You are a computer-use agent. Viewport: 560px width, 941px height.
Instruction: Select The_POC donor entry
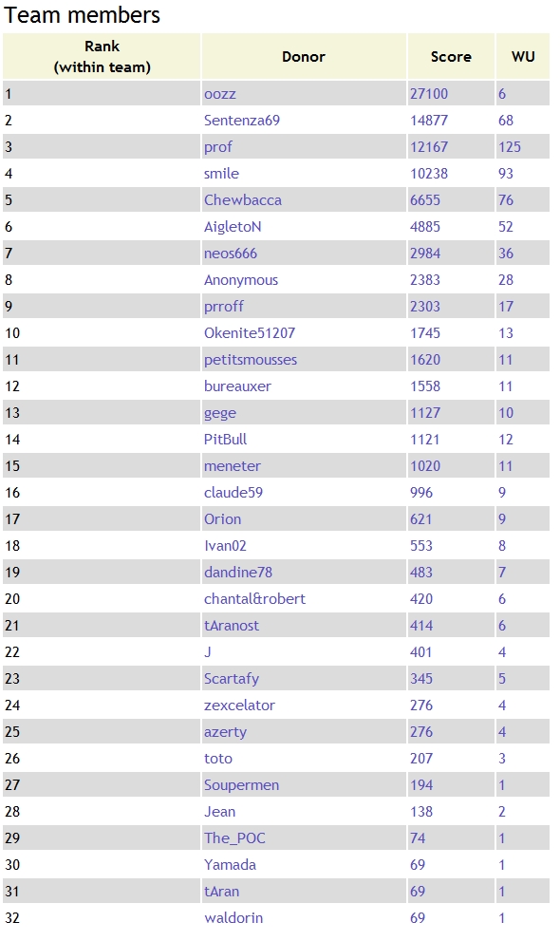[x=234, y=839]
